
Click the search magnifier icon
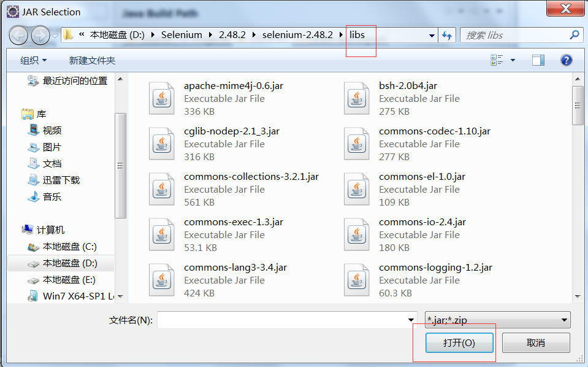pos(574,35)
